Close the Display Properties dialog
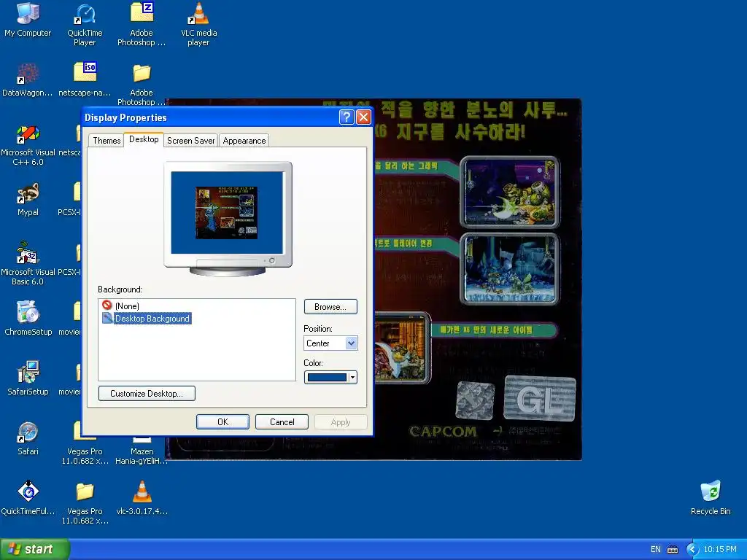This screenshot has height=560, width=747. [363, 117]
